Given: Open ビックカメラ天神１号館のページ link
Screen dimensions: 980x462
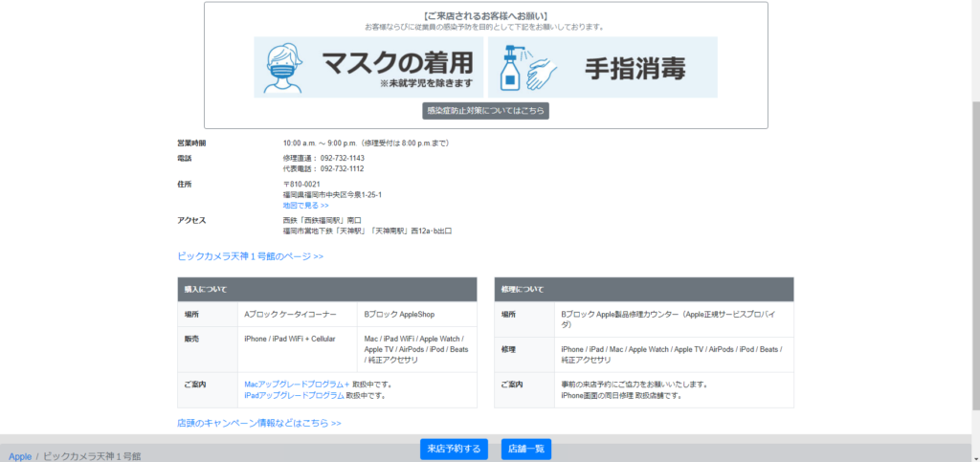Looking at the screenshot, I should coord(250,256).
